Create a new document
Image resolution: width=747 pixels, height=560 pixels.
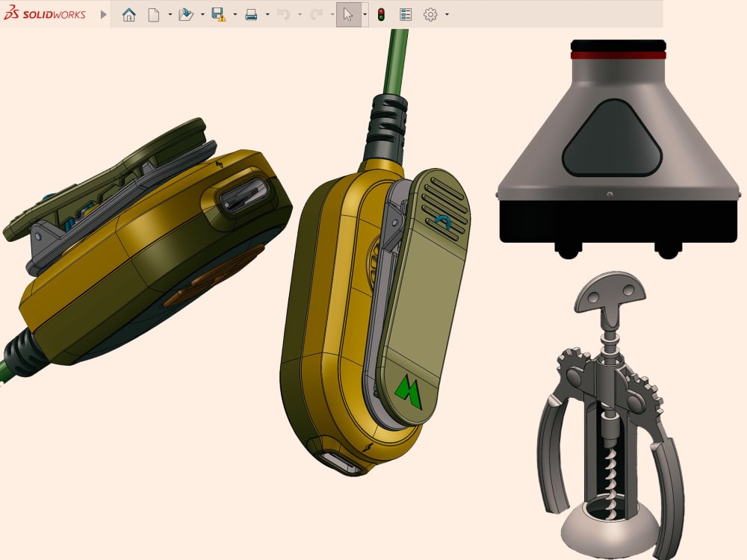coord(153,14)
